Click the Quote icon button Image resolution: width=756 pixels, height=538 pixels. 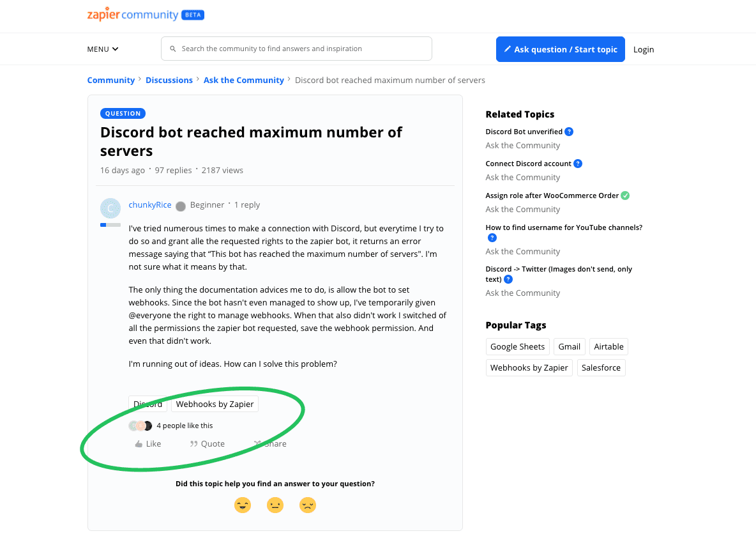(x=193, y=444)
